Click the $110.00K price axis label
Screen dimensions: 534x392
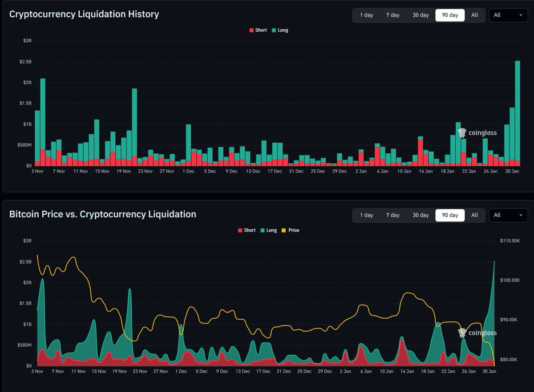click(510, 241)
